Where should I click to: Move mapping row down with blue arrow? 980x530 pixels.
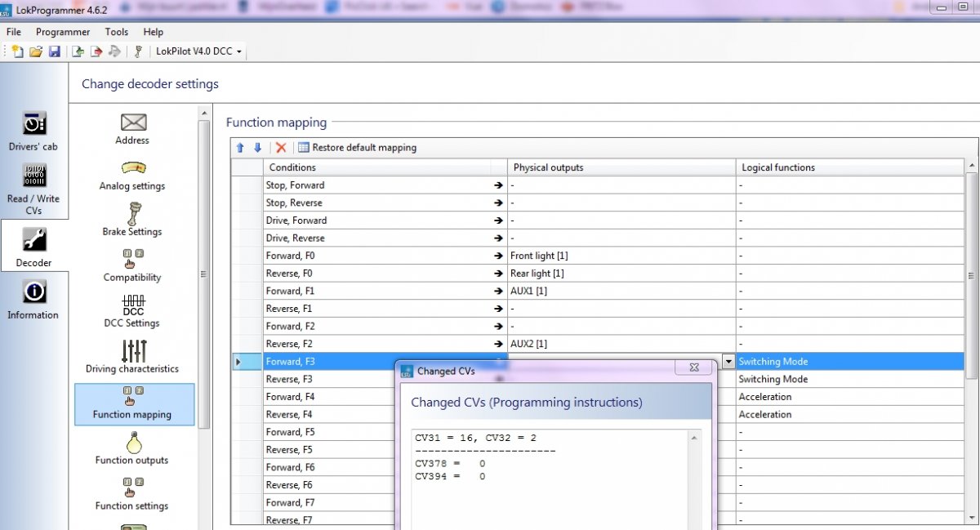coord(257,148)
